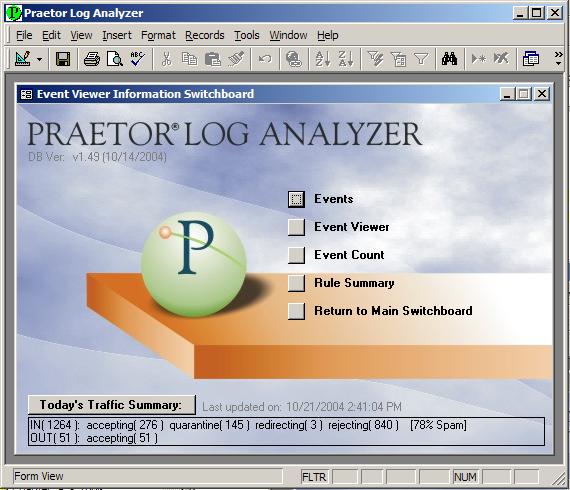Click the Print icon
Screen dimensions: 570x490
[92, 59]
